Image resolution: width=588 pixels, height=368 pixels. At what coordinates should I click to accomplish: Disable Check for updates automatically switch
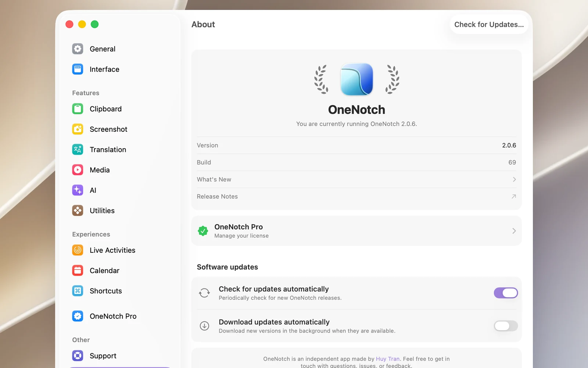506,293
